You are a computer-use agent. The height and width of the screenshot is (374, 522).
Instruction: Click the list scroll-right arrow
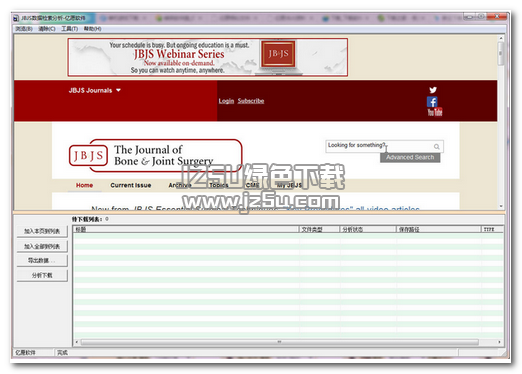[499, 342]
